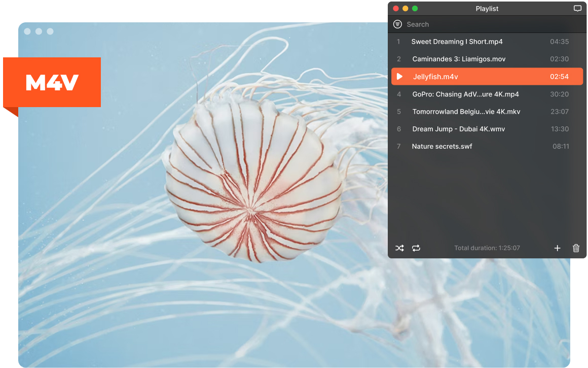
Task: Click the jellyfish video frame
Action: coord(202,195)
